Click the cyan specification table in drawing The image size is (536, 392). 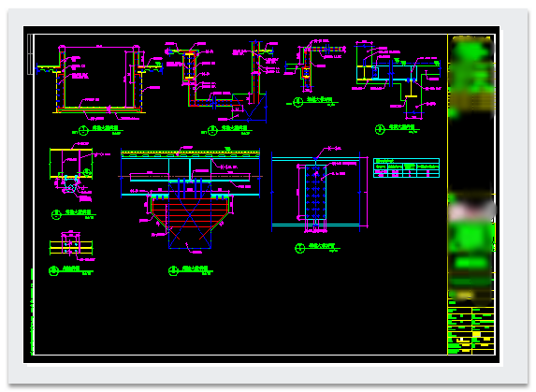pos(406,167)
